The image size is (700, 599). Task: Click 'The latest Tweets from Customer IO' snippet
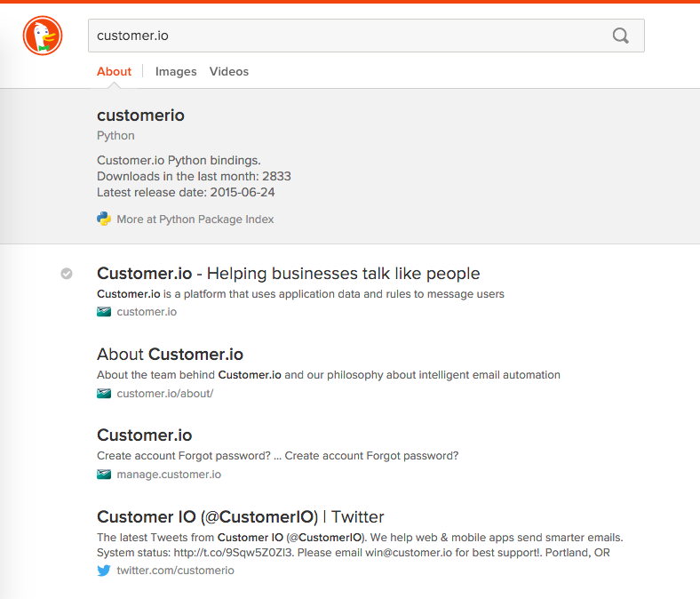[x=360, y=538]
